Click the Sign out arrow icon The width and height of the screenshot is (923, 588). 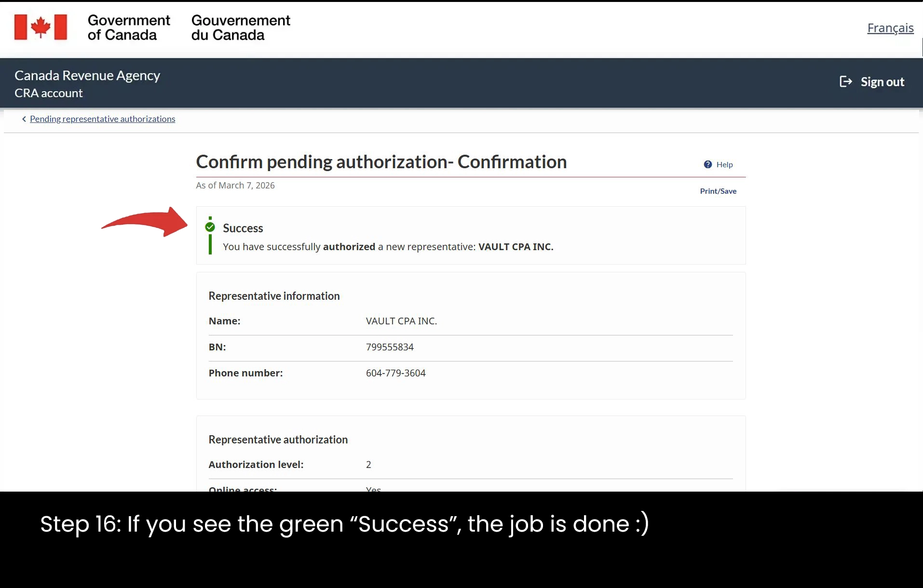click(846, 81)
